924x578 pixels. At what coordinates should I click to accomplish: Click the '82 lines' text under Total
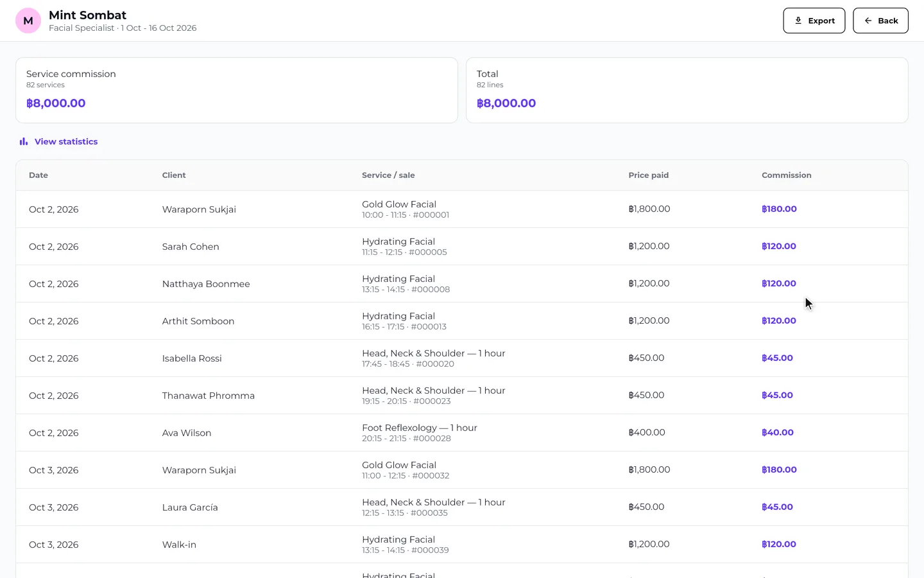490,85
